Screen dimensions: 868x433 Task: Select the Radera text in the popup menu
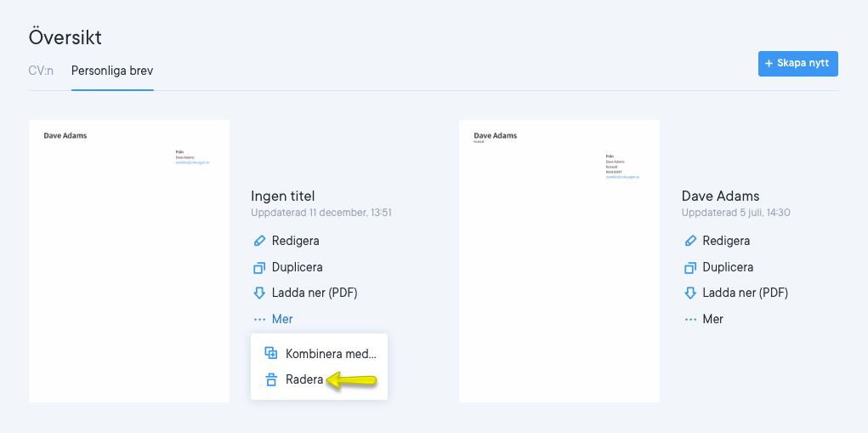click(304, 380)
